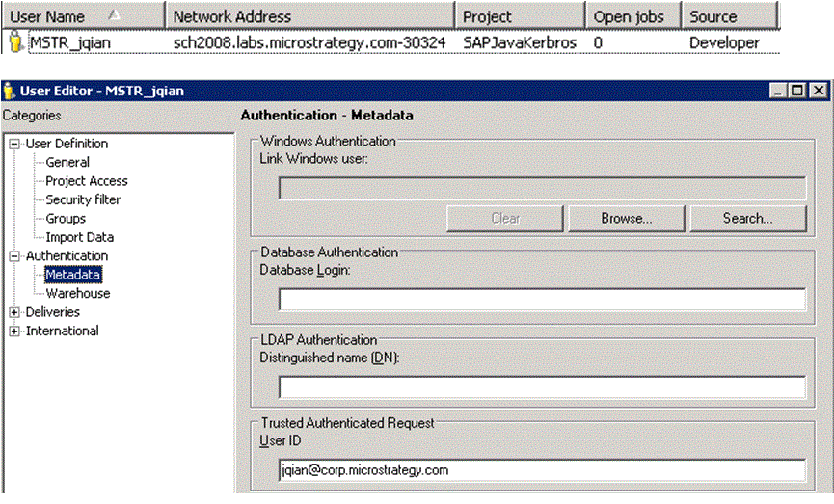
Task: Click the Trusted Authenticated Request User ID field
Action: point(542,471)
